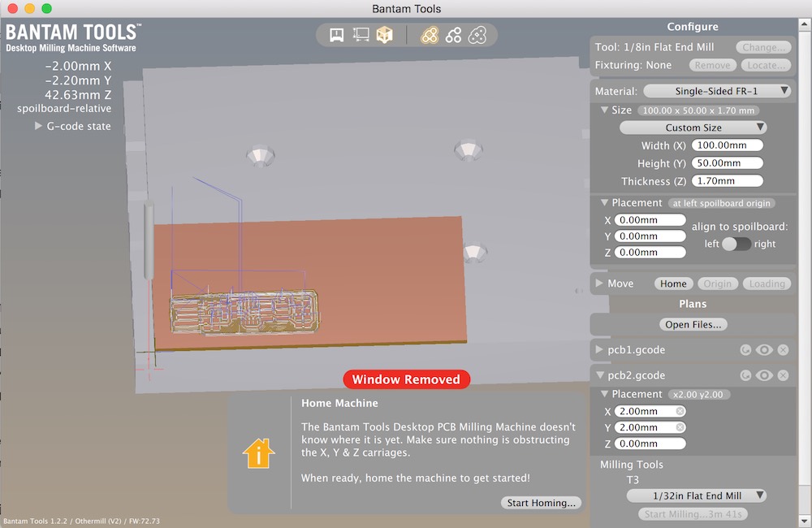Click the orange home info icon

[258, 453]
